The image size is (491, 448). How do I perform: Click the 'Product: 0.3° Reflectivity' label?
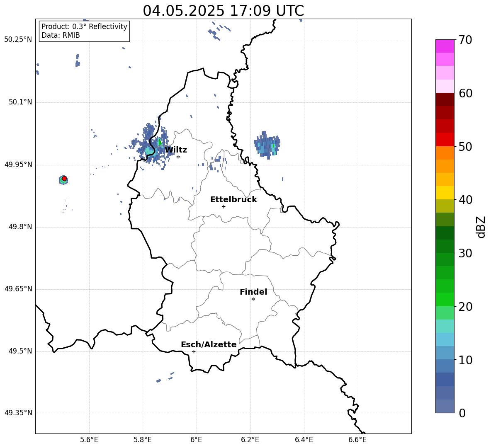coord(84,27)
